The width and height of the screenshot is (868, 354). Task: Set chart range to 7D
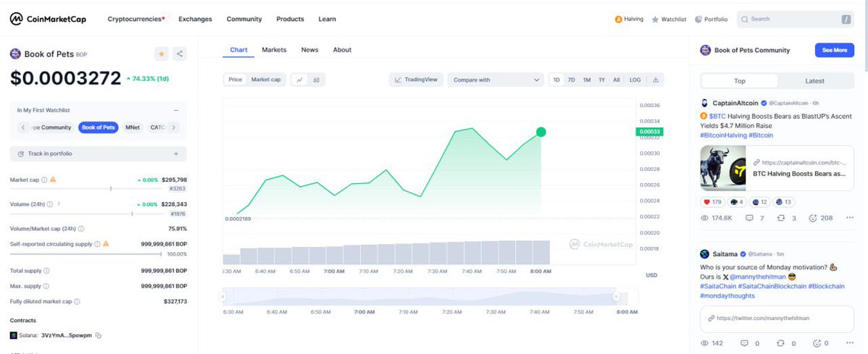tap(571, 80)
